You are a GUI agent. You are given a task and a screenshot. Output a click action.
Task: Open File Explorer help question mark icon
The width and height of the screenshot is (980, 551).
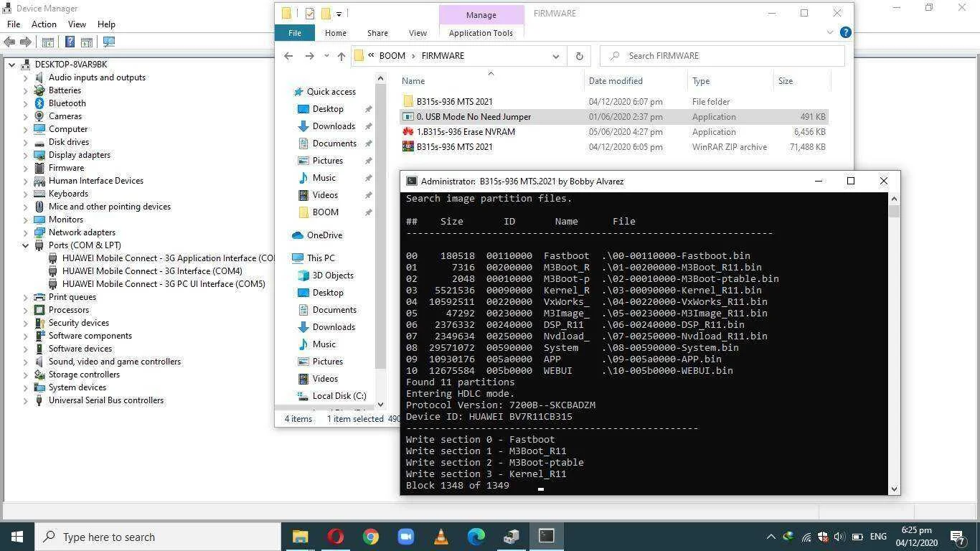845,32
